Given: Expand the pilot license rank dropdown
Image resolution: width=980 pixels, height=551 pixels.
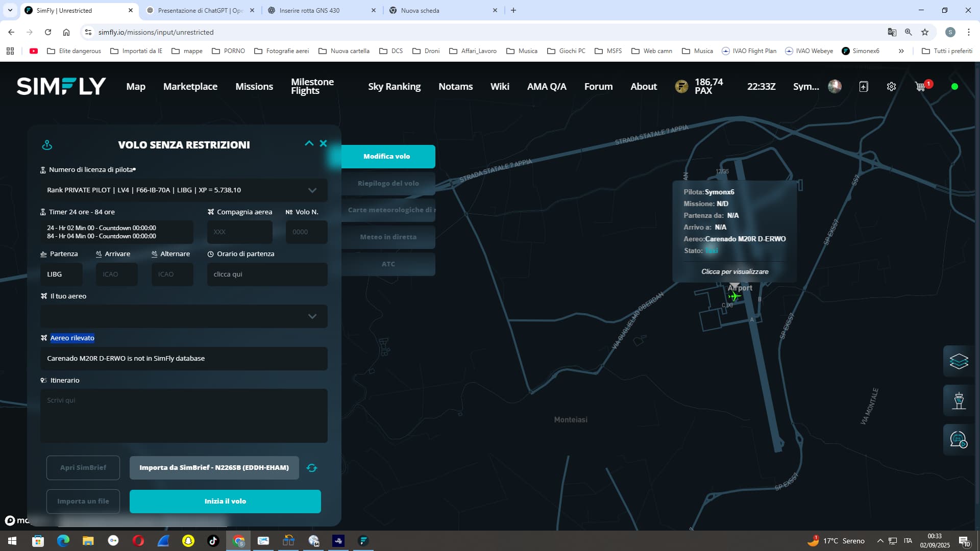Looking at the screenshot, I should pos(312,190).
